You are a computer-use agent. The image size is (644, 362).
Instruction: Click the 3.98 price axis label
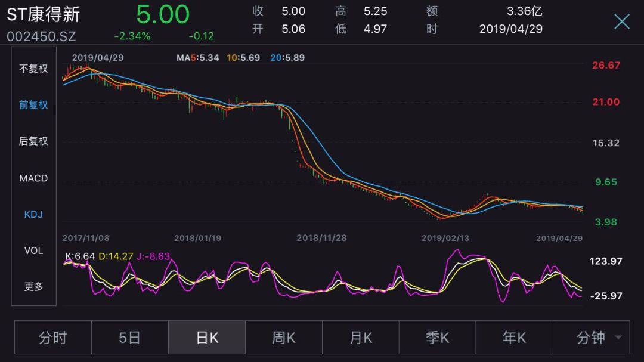point(606,222)
